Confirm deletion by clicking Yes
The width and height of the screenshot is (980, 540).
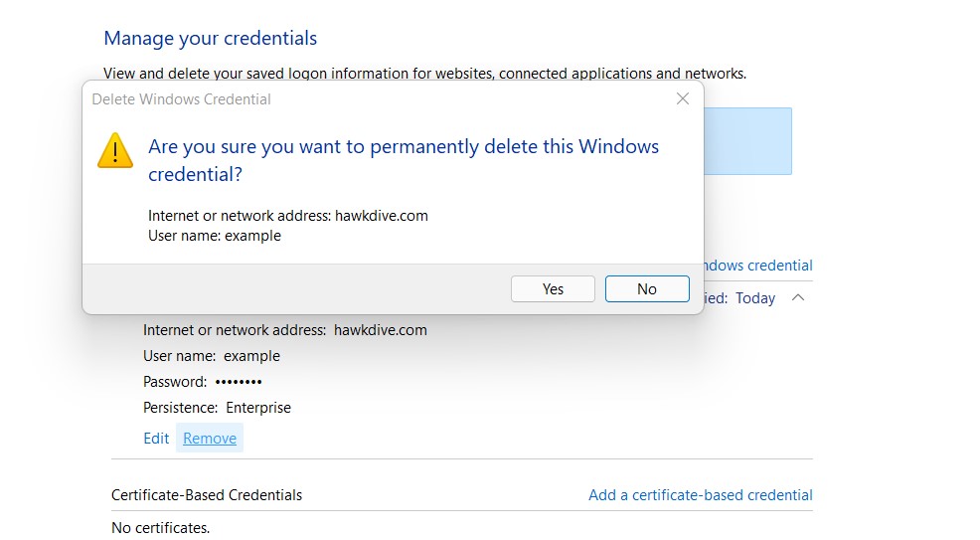553,288
